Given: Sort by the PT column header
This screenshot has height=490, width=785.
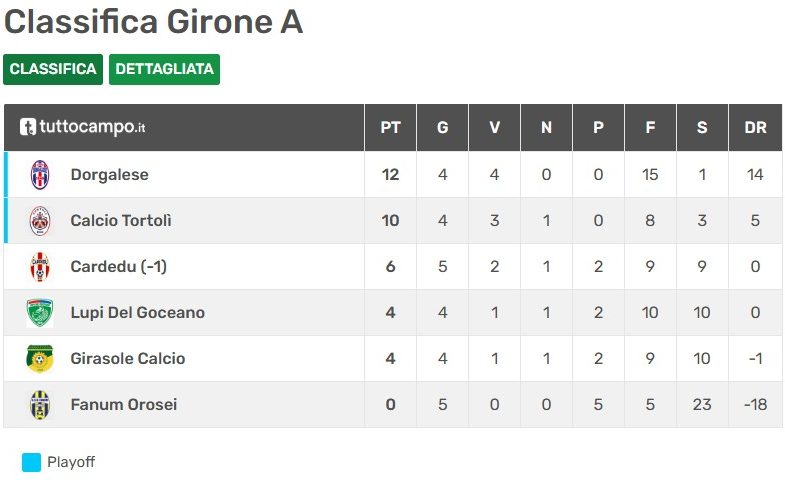Looking at the screenshot, I should [390, 128].
